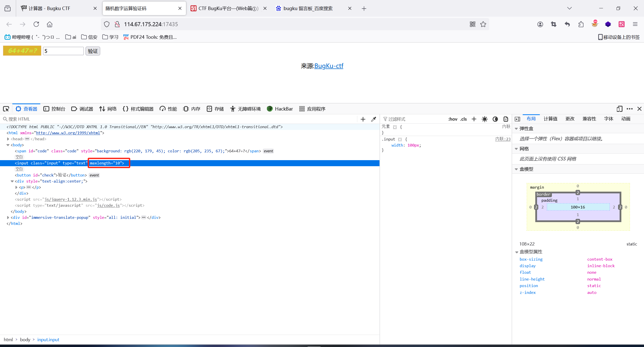Open the 学习 bookmarks folder

[x=110, y=37]
